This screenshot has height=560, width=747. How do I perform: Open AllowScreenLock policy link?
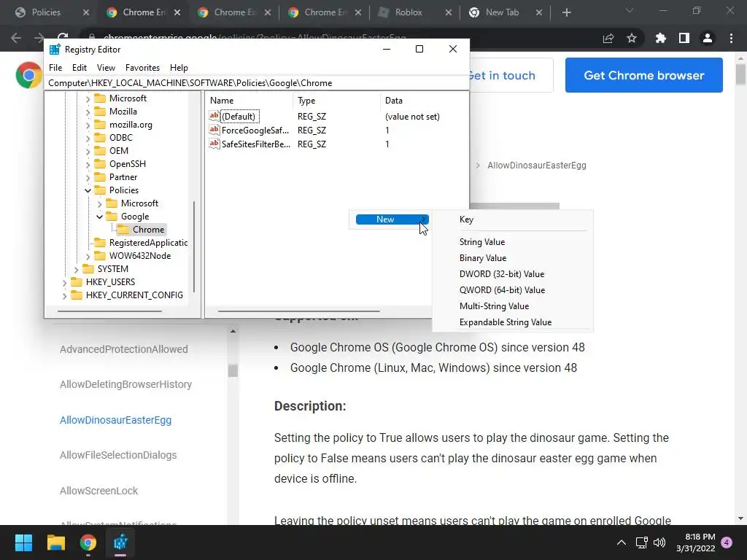[98, 491]
